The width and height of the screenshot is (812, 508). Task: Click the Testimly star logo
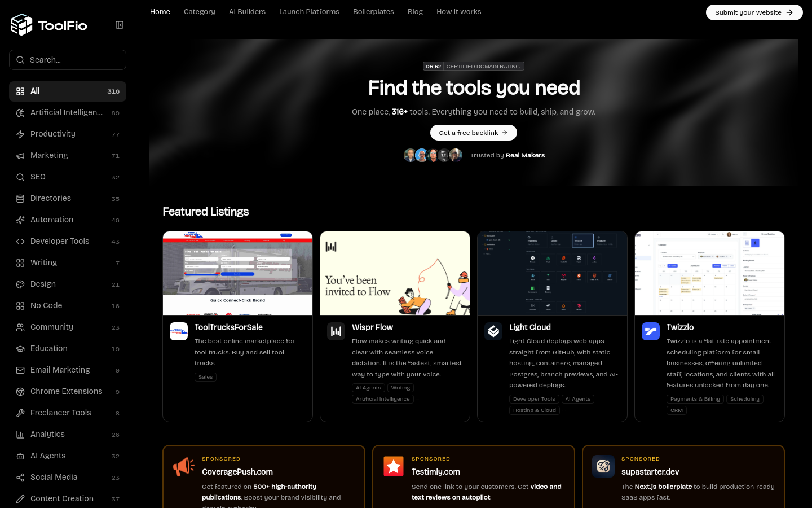[394, 466]
